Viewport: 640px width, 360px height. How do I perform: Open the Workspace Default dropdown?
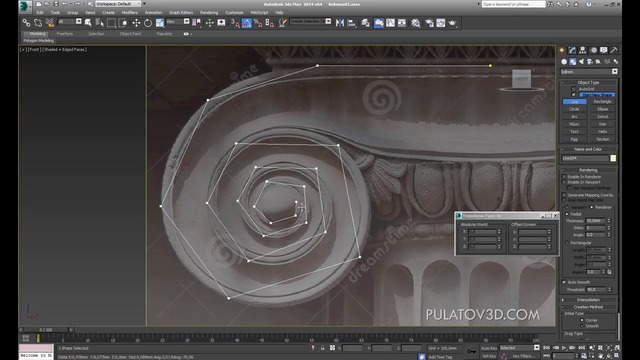coord(119,4)
